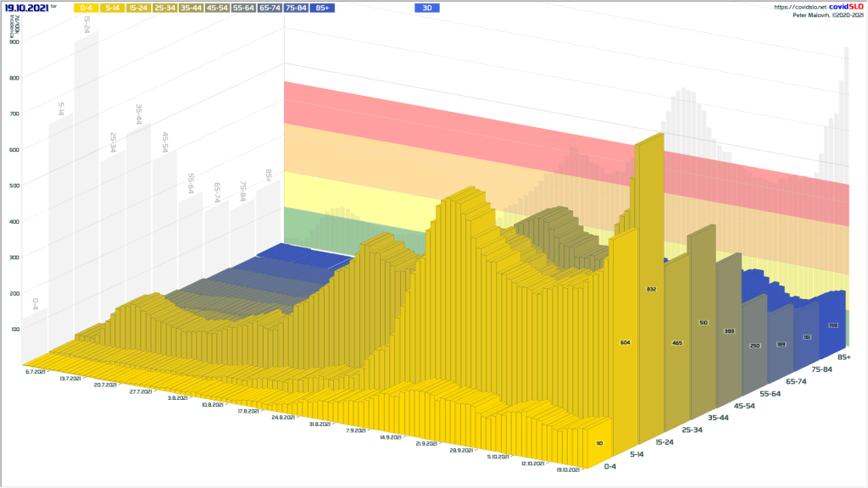Click the 25-34 legend color swatch
This screenshot has width=868, height=488.
tap(165, 8)
